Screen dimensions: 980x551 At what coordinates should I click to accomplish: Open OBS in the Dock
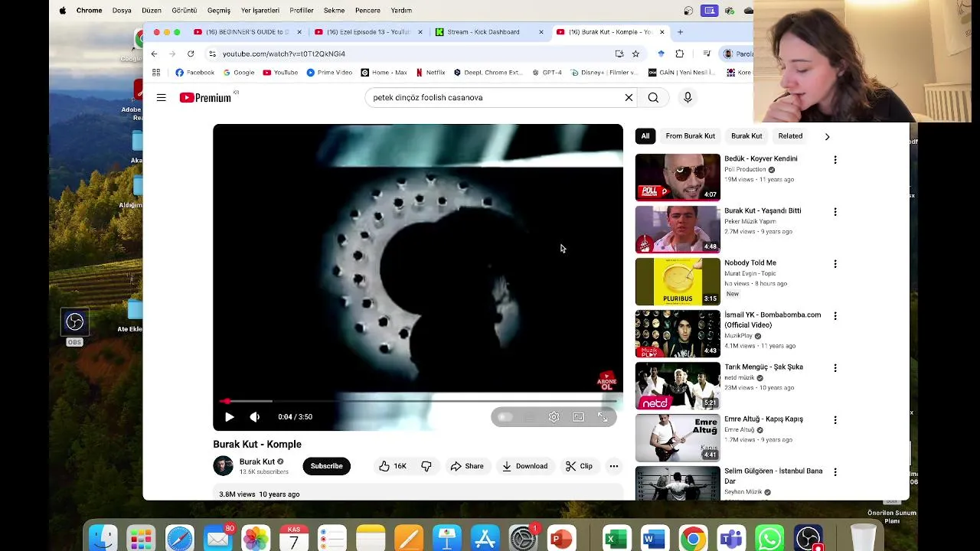coord(808,538)
